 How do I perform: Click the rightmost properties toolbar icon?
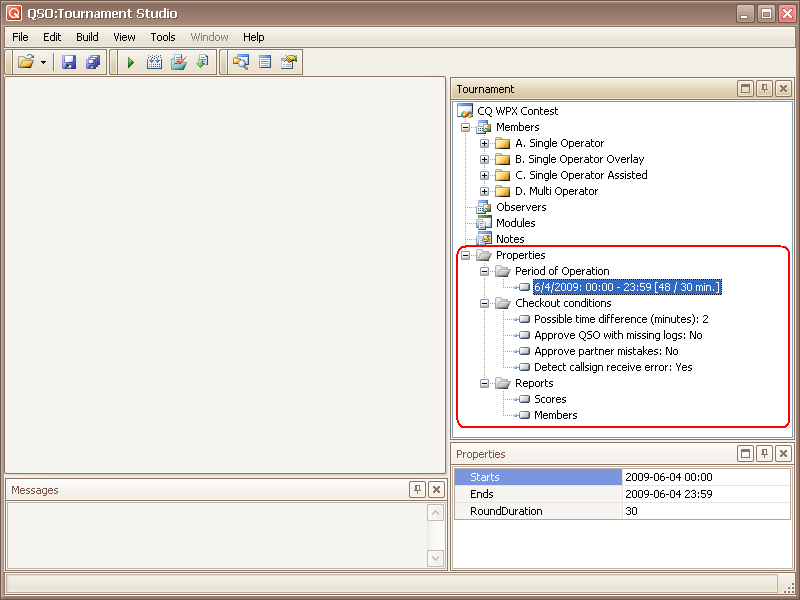tap(289, 62)
